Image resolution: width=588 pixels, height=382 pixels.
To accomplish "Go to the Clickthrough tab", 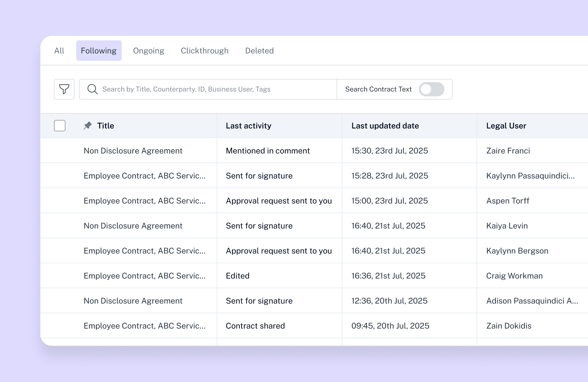I will point(205,51).
